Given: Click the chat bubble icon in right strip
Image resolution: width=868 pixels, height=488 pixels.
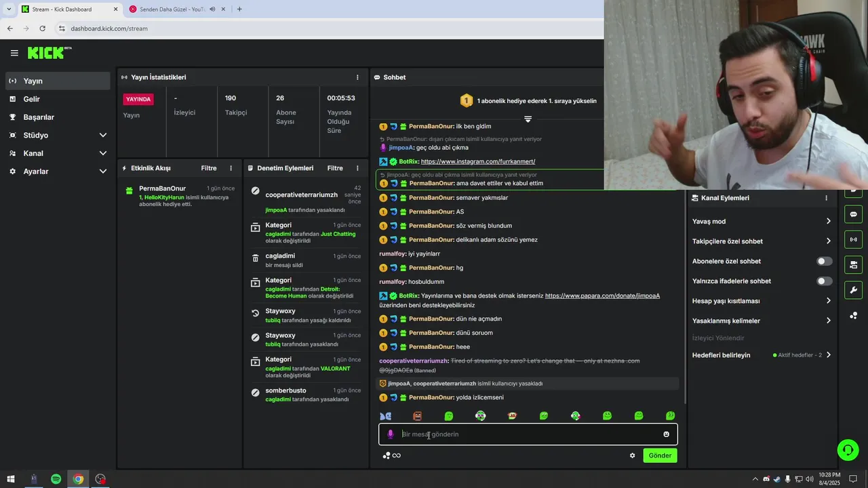Looking at the screenshot, I should (x=853, y=214).
